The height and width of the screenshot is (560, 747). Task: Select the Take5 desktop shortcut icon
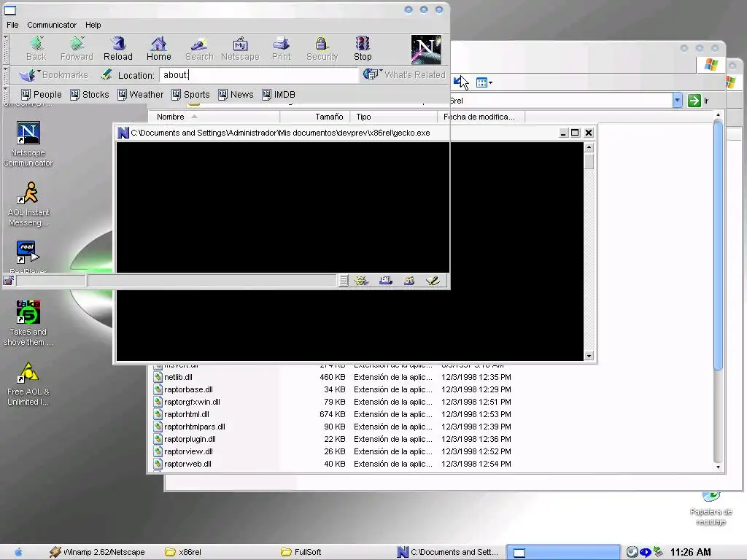pyautogui.click(x=28, y=323)
